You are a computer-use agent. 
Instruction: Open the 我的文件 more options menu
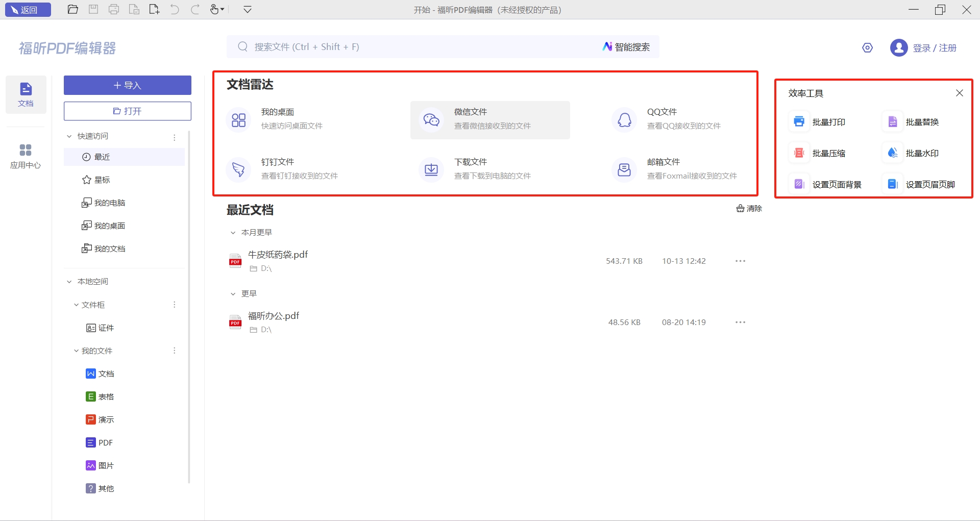tap(175, 351)
